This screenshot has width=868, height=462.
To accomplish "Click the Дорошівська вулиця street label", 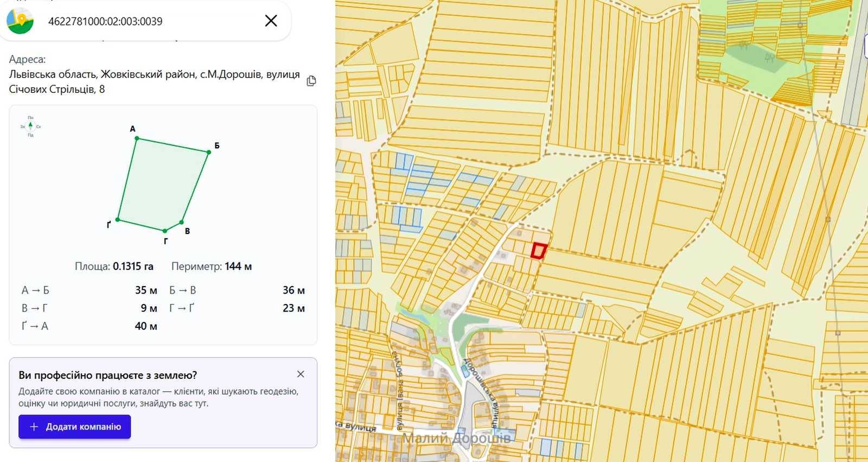I will tap(481, 391).
